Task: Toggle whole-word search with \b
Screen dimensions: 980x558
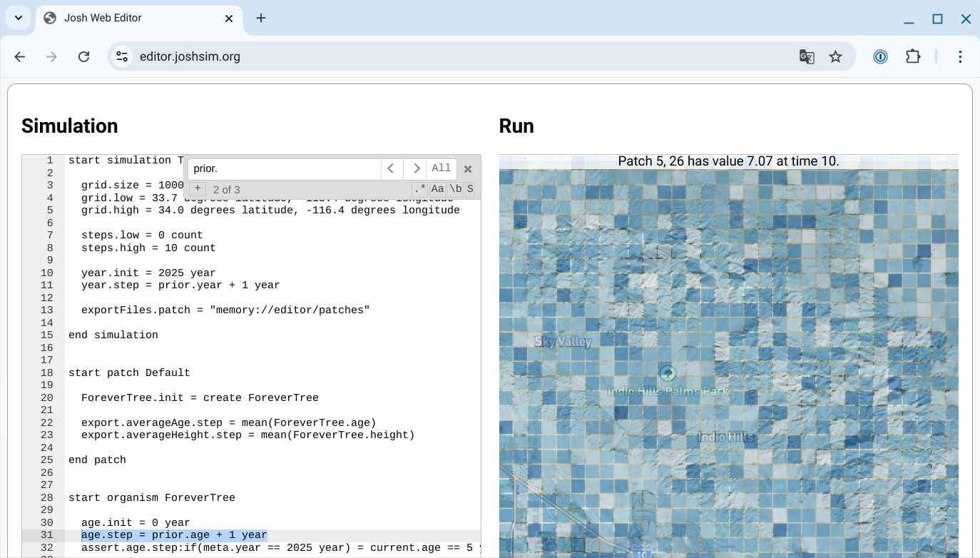Action: tap(455, 189)
